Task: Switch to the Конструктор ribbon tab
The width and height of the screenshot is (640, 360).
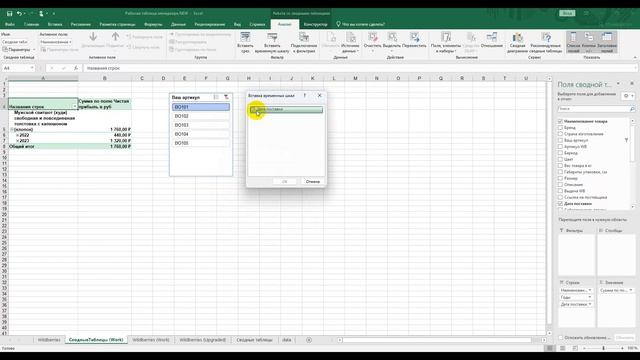Action: tap(316, 24)
